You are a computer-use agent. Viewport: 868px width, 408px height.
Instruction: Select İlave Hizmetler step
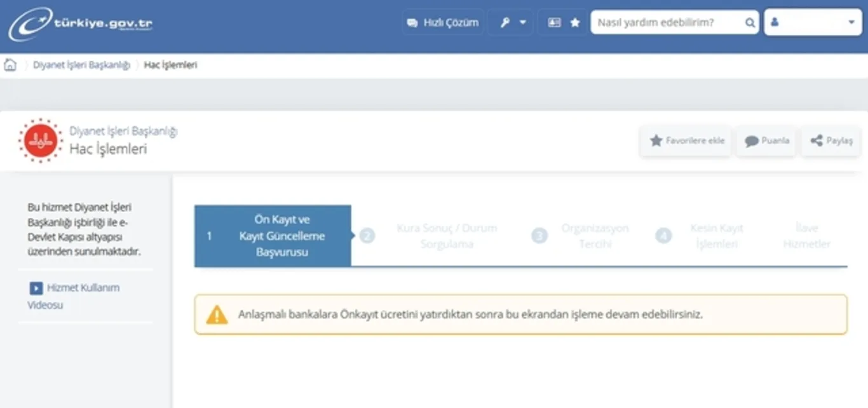(807, 236)
